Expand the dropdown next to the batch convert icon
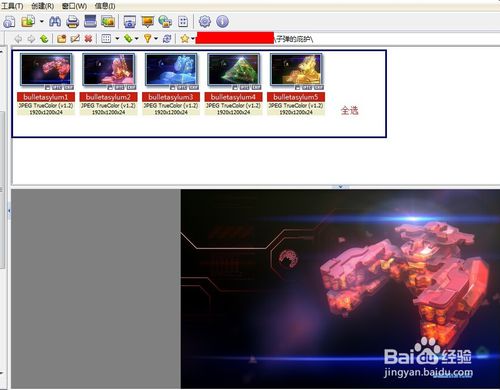This screenshot has width=500, height=390. click(x=42, y=22)
